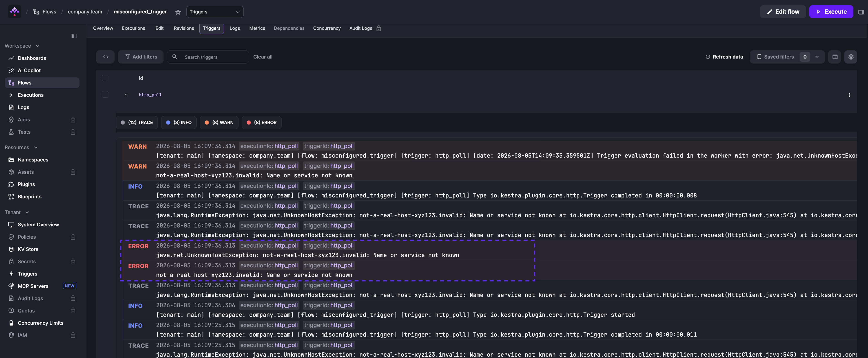Viewport: 868px width, 358px height.
Task: Open the locked Apps section
Action: point(42,120)
